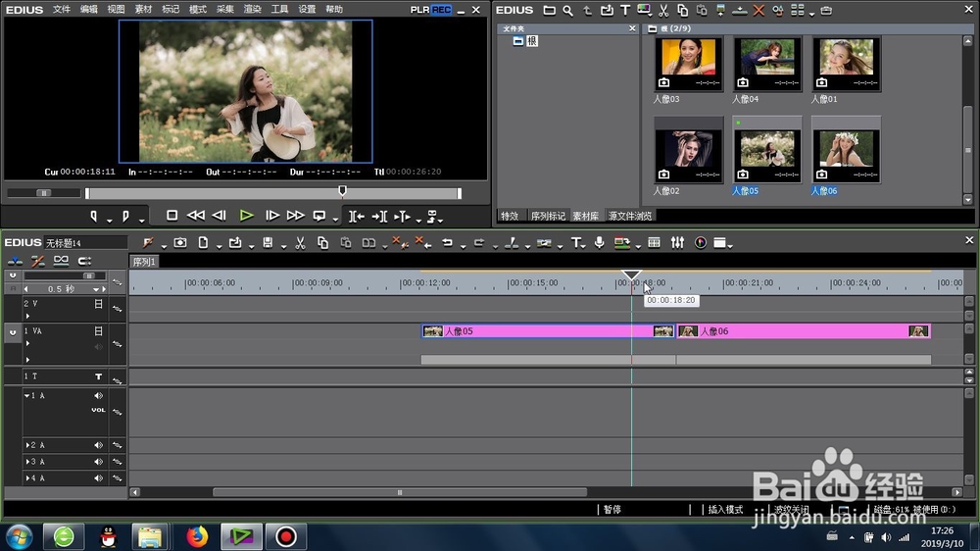This screenshot has width=980, height=551.
Task: Open 渲染 menu
Action: tap(252, 10)
